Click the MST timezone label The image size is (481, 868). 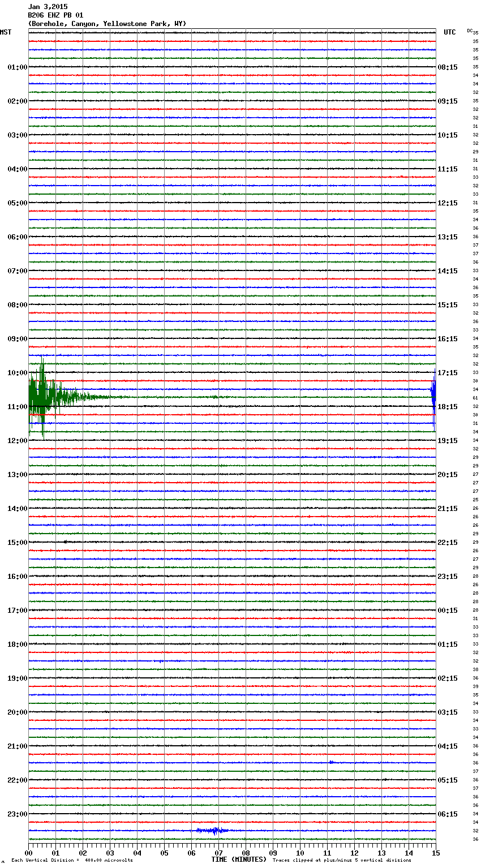click(6, 32)
